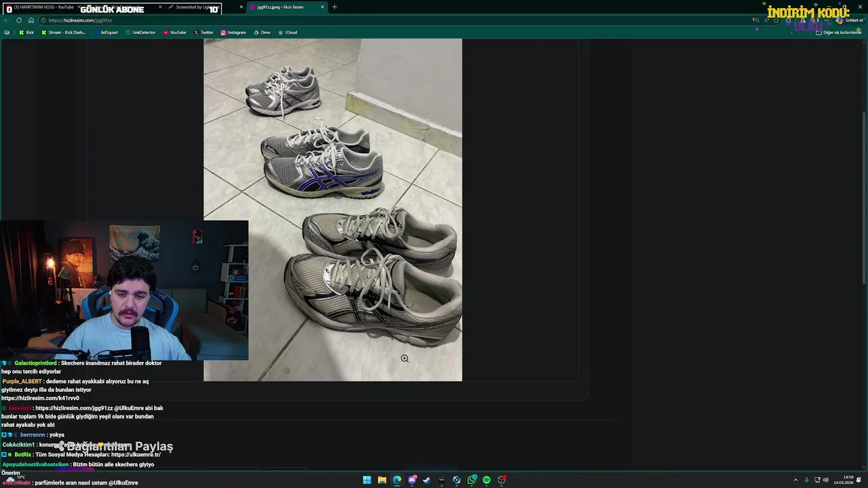Go back in the browser
This screenshot has width=868, height=488.
7,20
